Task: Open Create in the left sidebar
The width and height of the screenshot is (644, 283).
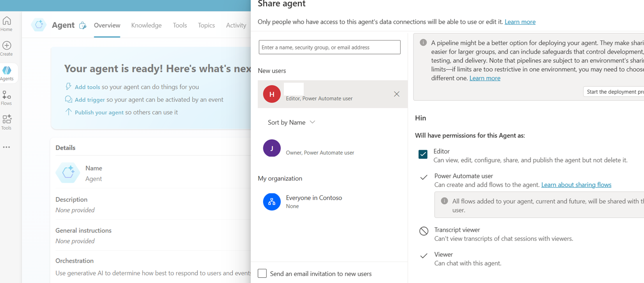Action: 7,48
